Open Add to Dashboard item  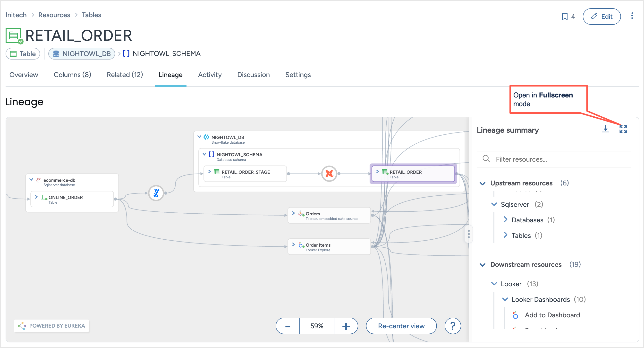(552, 315)
